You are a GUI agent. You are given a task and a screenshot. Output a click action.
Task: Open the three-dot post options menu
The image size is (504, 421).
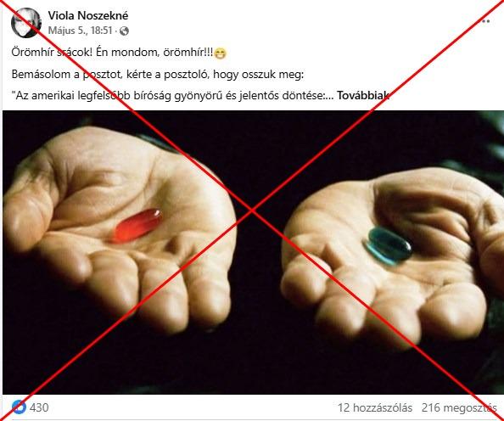486,21
